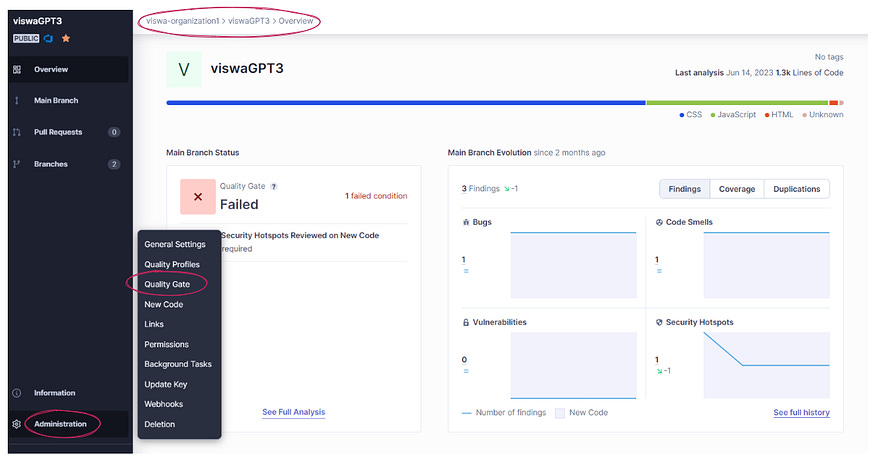Select Deletion from the popup menu
Image resolution: width=875 pixels, height=461 pixels.
coord(160,424)
